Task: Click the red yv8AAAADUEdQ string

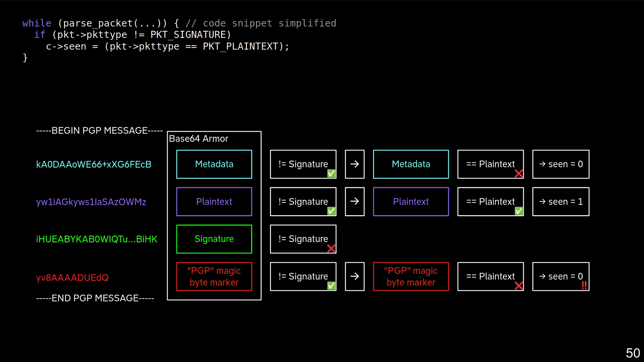Action: point(72,278)
